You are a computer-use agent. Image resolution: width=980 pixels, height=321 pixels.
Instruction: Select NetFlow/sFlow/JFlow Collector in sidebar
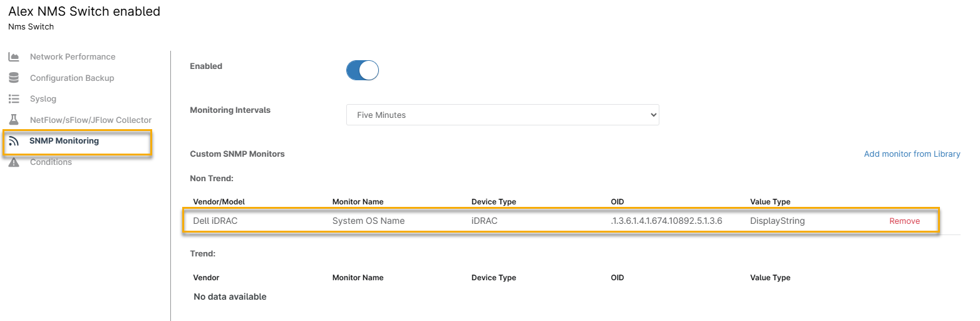(91, 120)
